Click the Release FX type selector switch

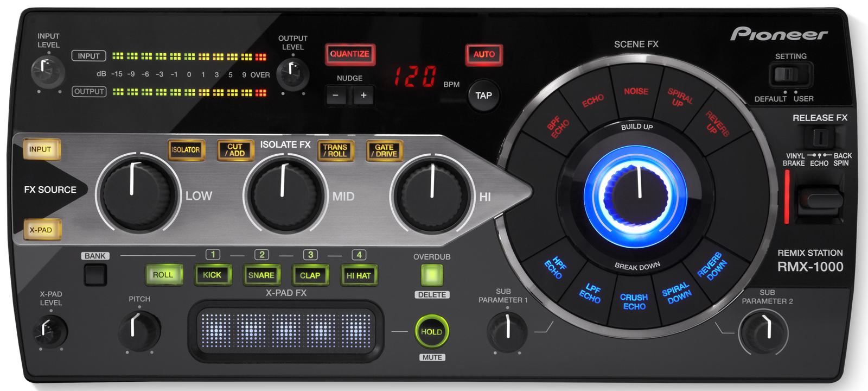coord(820,137)
